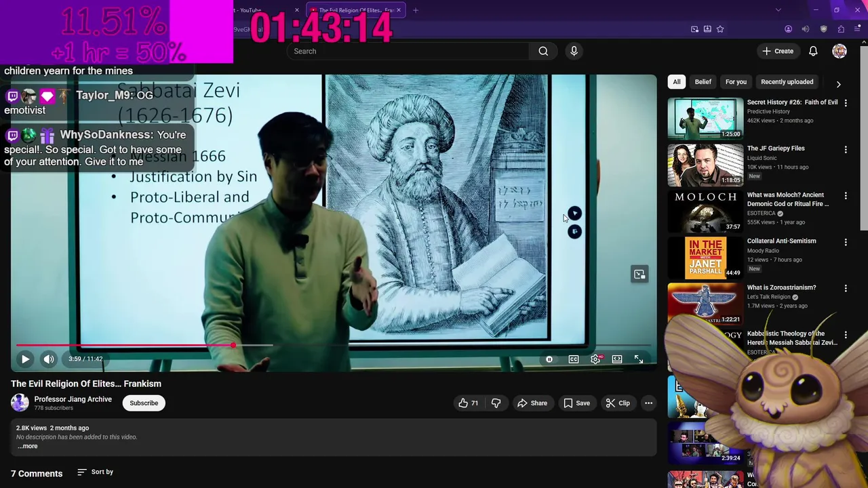The width and height of the screenshot is (868, 488).
Task: Open options for Kabbalistic Theology video
Action: (846, 335)
